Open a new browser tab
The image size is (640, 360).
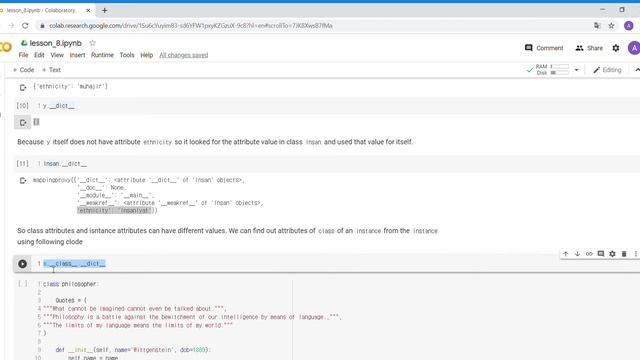tap(104, 10)
